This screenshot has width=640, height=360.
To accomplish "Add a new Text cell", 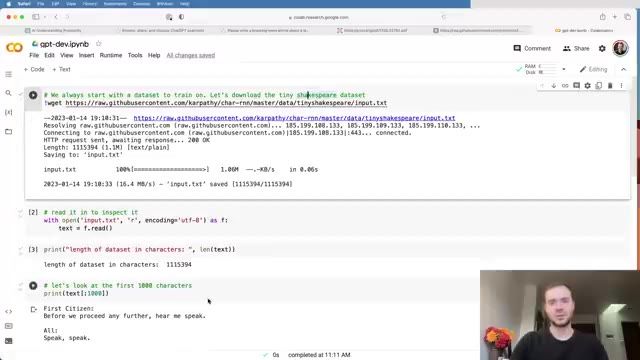I will (x=61, y=69).
